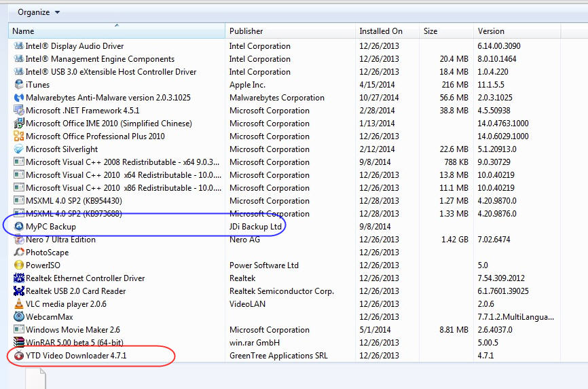
Task: Click the "Malwarebytes Corporation" publisher cell
Action: (x=277, y=98)
